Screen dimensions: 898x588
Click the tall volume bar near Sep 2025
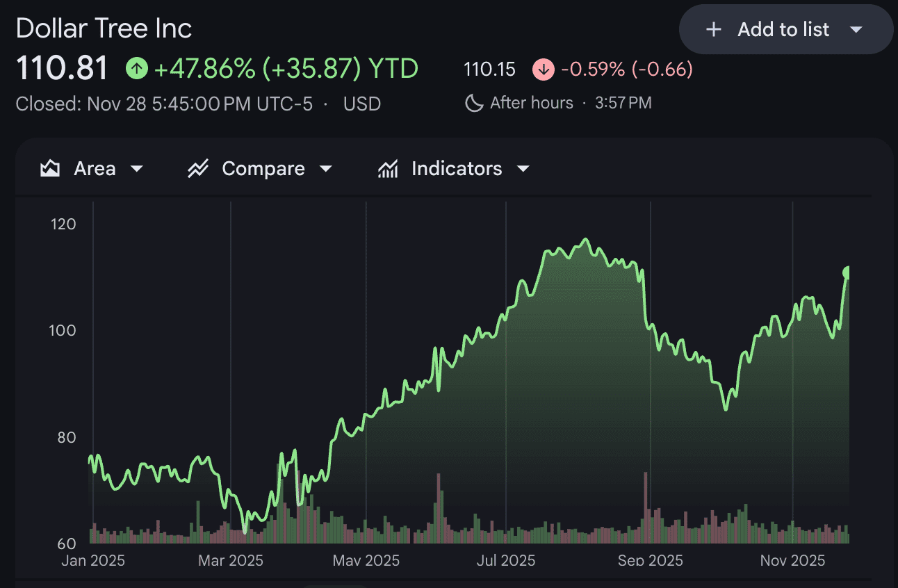click(x=646, y=507)
